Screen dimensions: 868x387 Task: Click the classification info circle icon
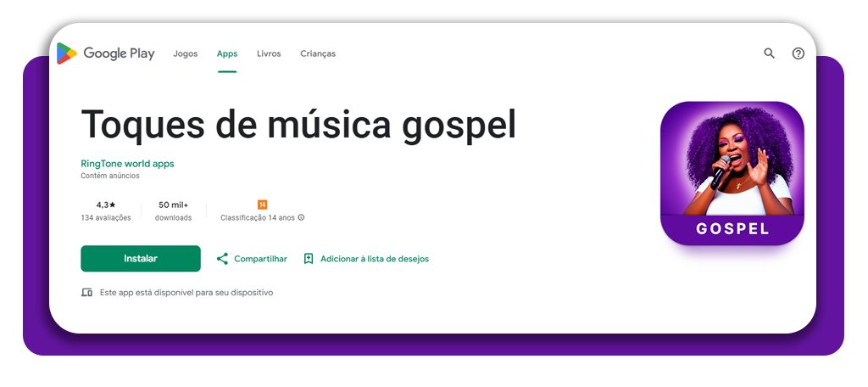[301, 218]
